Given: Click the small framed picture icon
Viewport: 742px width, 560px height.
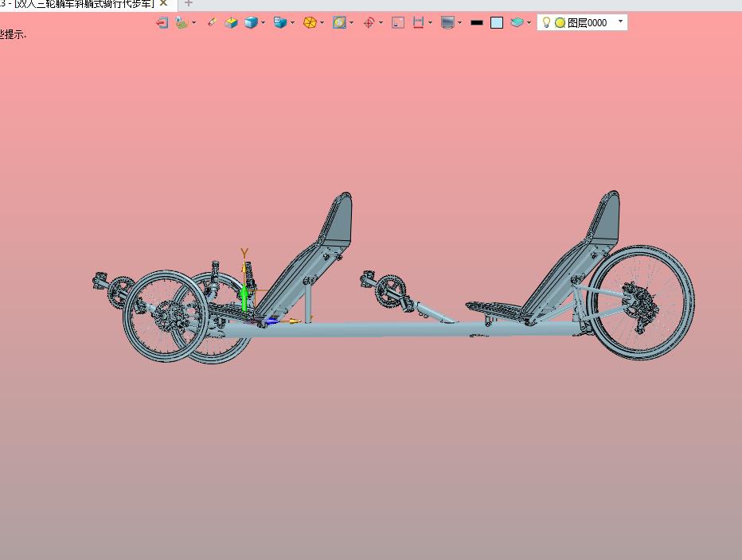Looking at the screenshot, I should [x=398, y=23].
